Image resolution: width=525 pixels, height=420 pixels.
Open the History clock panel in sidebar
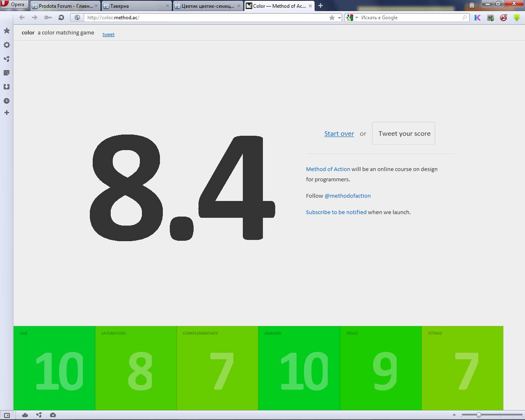pyautogui.click(x=7, y=100)
